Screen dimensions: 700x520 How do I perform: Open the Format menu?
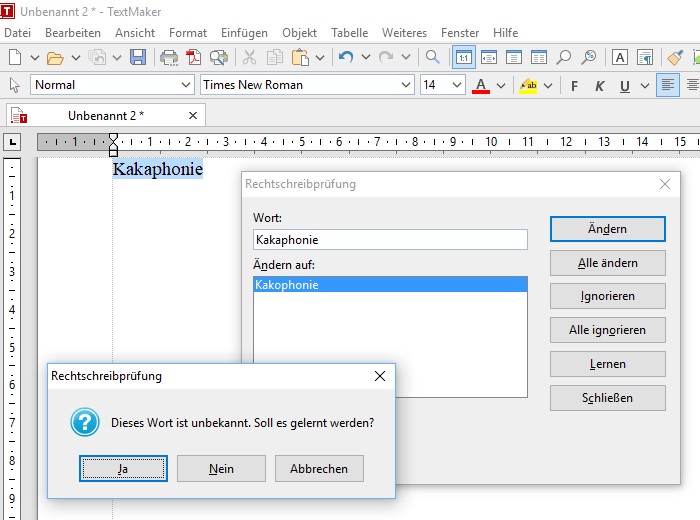click(x=187, y=32)
